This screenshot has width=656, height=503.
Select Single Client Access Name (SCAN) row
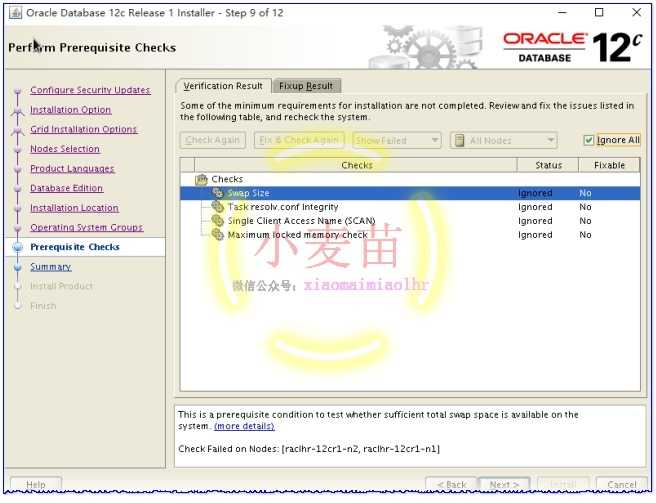[x=410, y=221]
